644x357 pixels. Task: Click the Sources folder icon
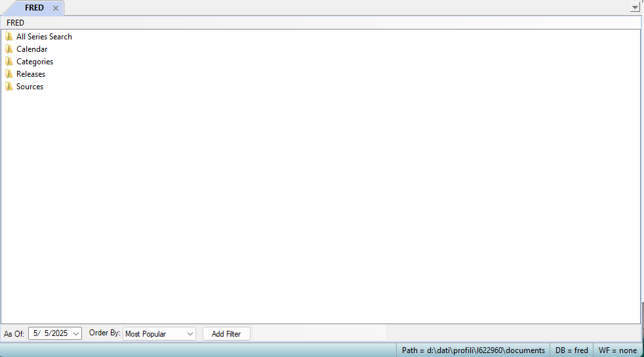pos(9,86)
